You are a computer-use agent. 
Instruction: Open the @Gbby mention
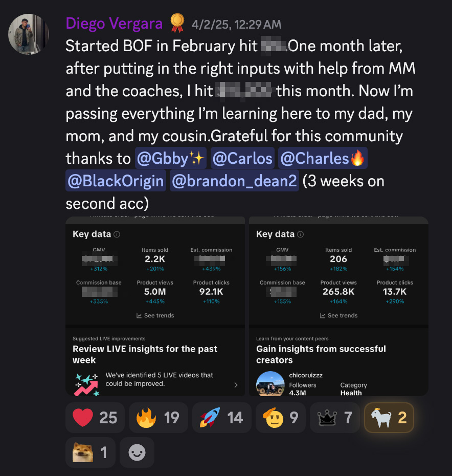pyautogui.click(x=170, y=158)
